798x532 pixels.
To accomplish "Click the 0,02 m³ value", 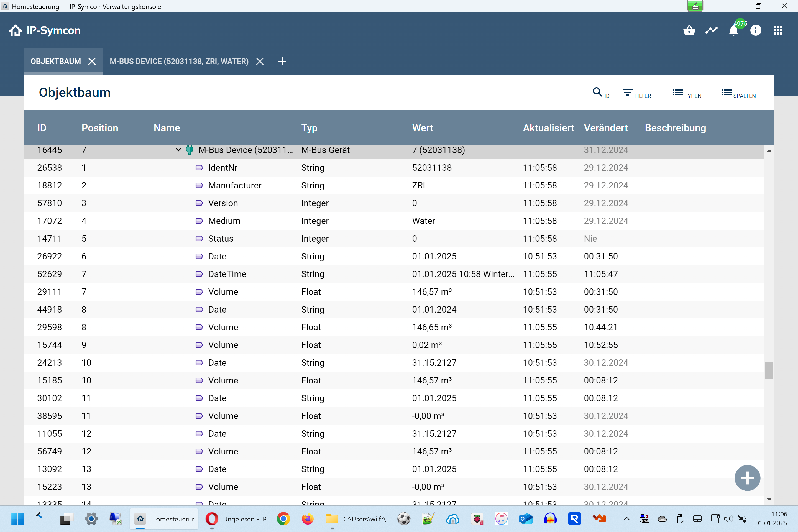I will (427, 345).
